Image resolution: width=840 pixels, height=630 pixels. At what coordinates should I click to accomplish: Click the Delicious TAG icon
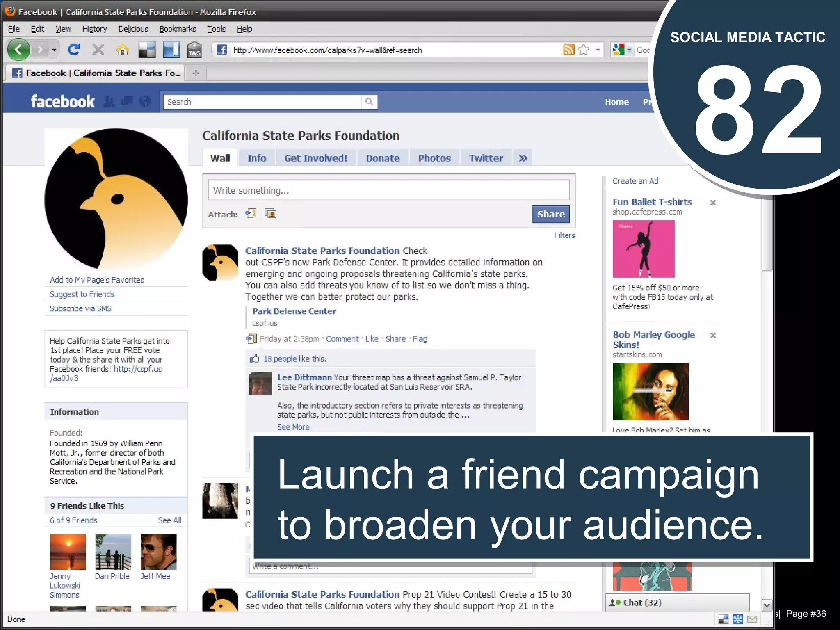tap(194, 50)
